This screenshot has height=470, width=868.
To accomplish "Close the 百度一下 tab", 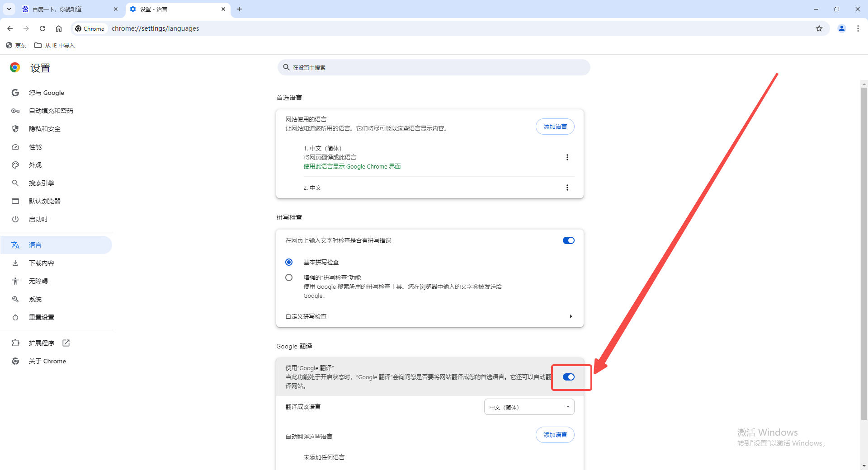I will click(x=116, y=9).
